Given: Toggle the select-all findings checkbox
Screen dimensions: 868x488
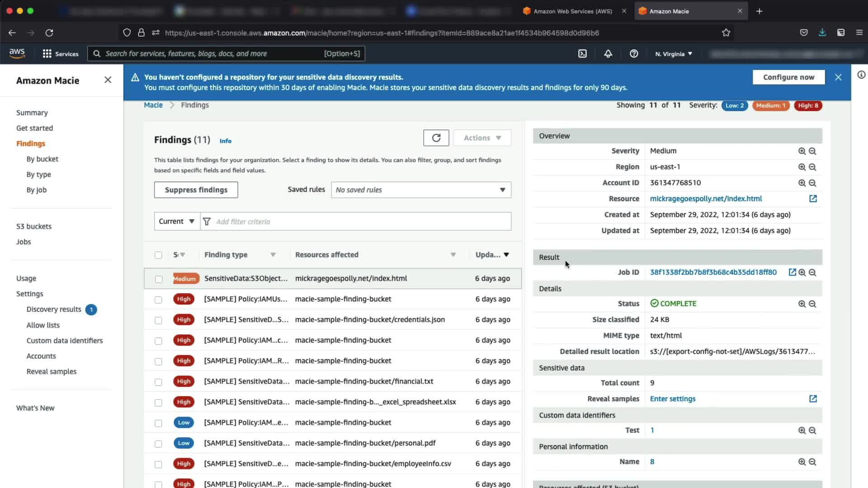Looking at the screenshot, I should coord(158,255).
